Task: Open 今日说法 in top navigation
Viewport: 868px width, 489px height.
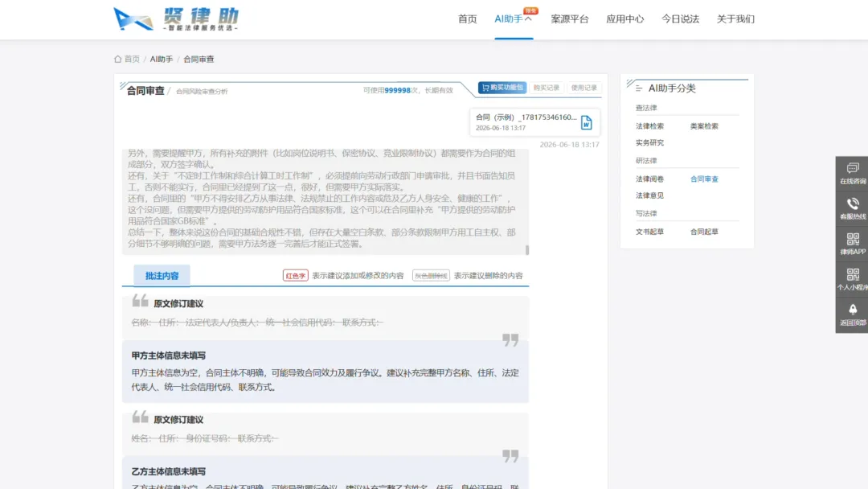Action: (681, 18)
